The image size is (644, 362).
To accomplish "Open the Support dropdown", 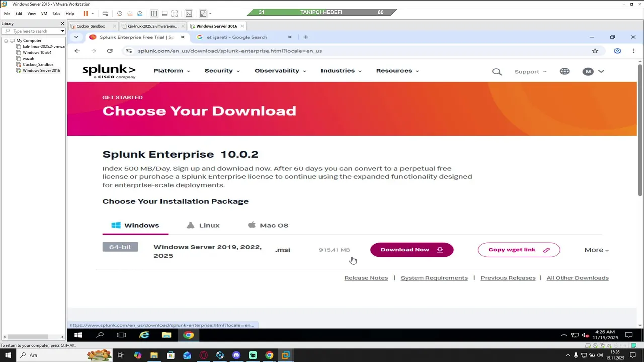I will click(530, 72).
